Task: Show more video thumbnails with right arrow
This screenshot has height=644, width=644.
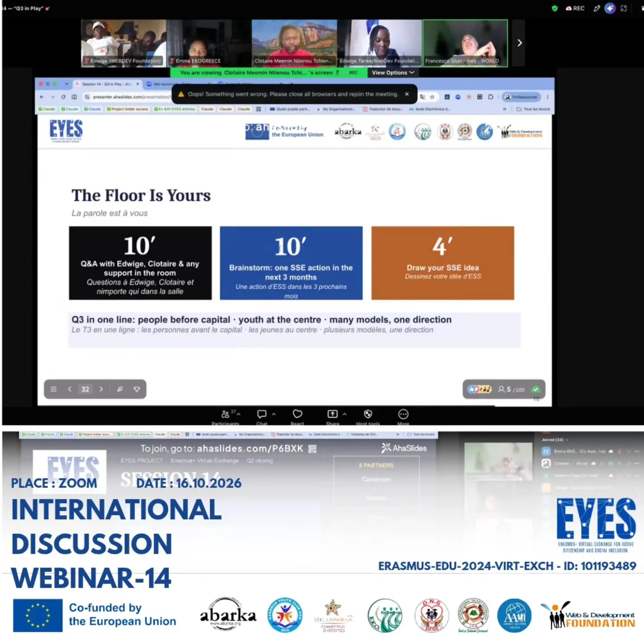Action: tap(519, 43)
